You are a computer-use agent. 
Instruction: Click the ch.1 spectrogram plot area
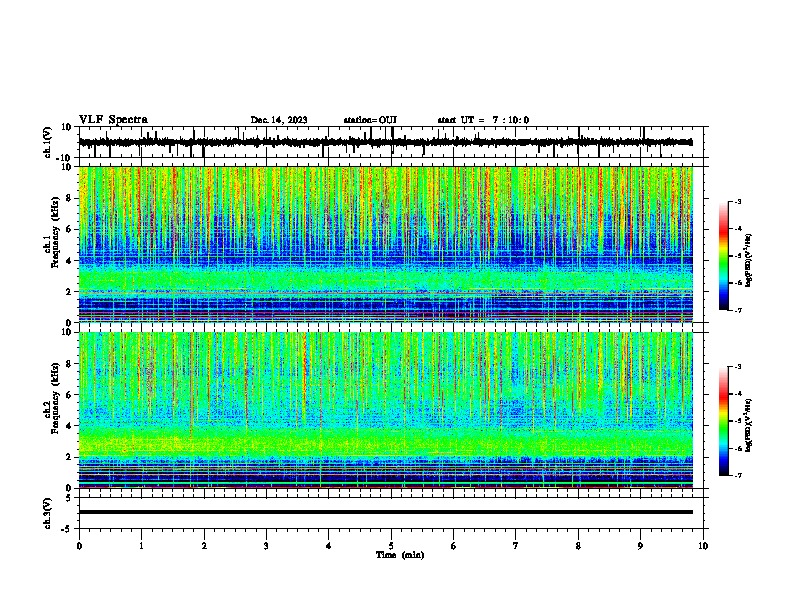pyautogui.click(x=385, y=244)
